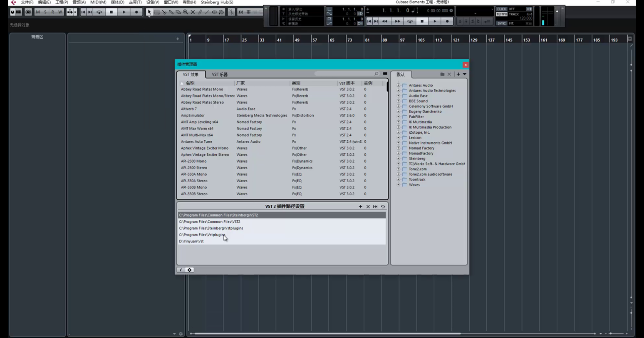
Task: Select the Mute X tool
Action: (x=193, y=12)
